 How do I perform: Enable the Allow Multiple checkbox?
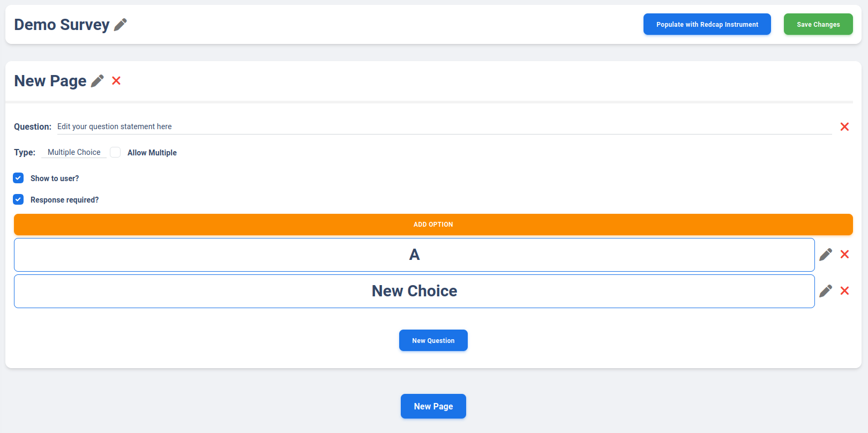click(115, 152)
